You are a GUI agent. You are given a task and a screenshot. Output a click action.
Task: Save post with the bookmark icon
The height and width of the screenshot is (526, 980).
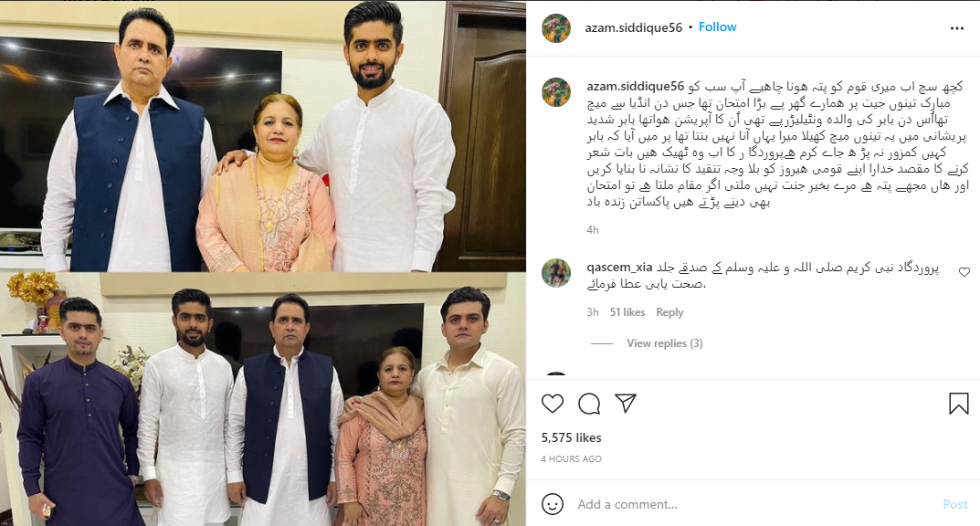(959, 404)
